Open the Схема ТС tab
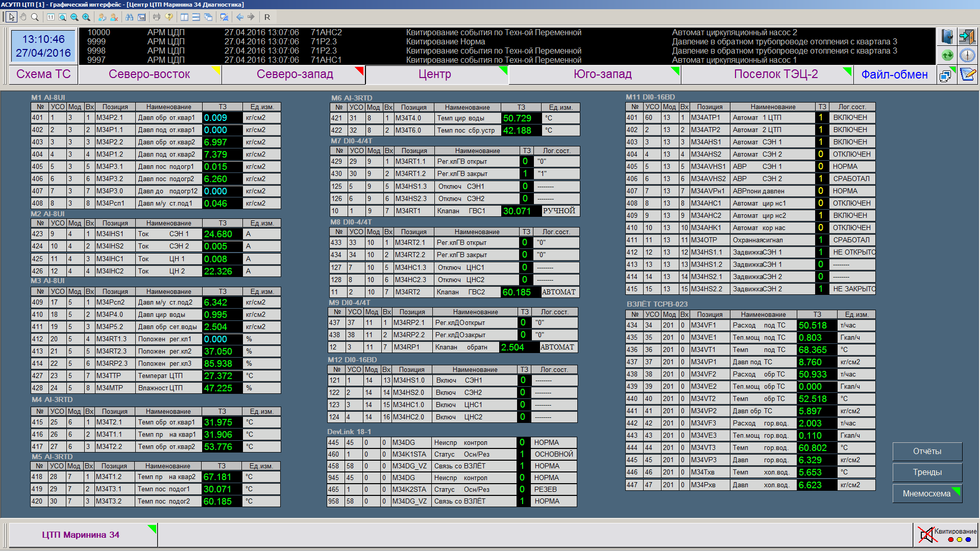 pyautogui.click(x=43, y=74)
